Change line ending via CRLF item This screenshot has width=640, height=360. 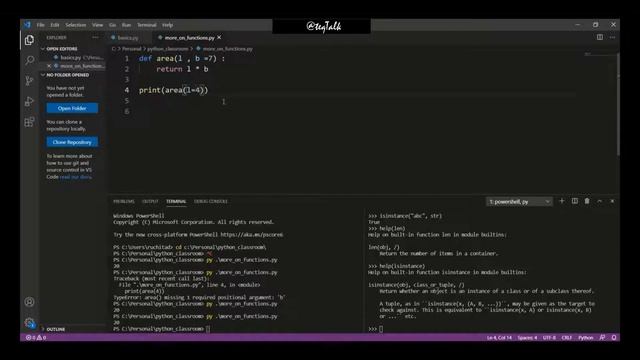coord(567,338)
